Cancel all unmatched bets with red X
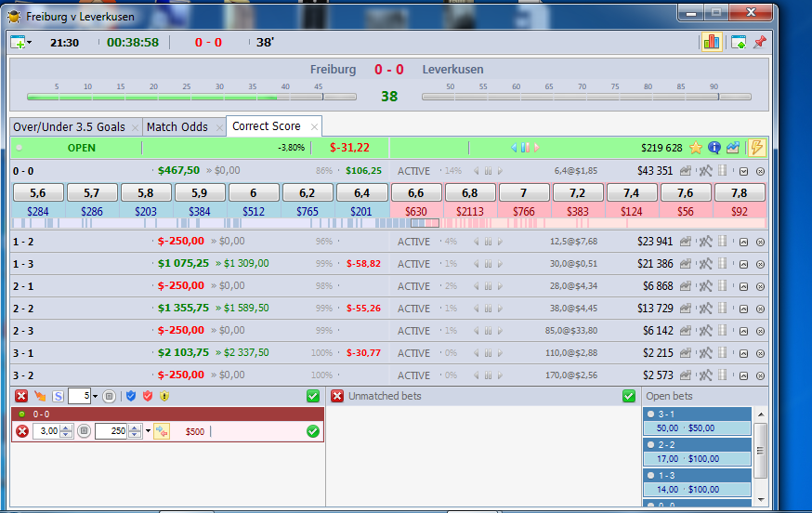The height and width of the screenshot is (513, 812). point(337,397)
